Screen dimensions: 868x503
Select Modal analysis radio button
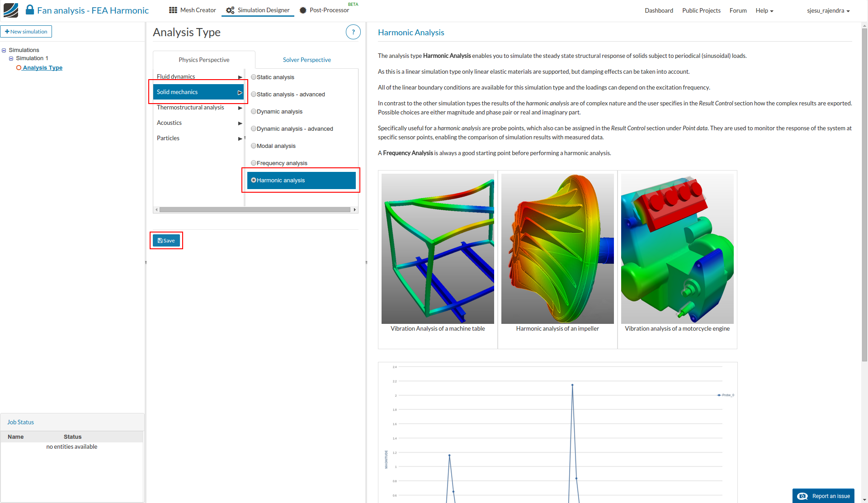tap(254, 146)
